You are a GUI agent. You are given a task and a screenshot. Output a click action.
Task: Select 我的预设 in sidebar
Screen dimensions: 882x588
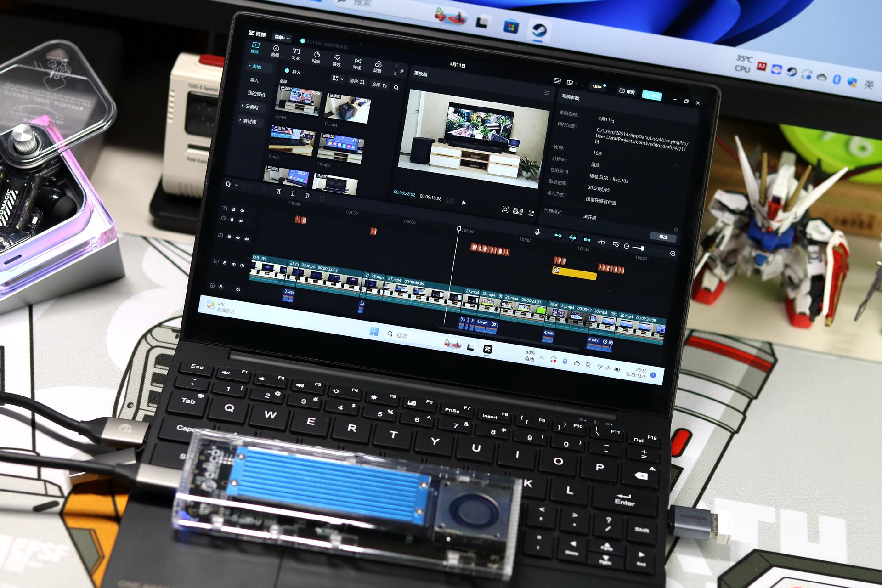click(x=256, y=94)
